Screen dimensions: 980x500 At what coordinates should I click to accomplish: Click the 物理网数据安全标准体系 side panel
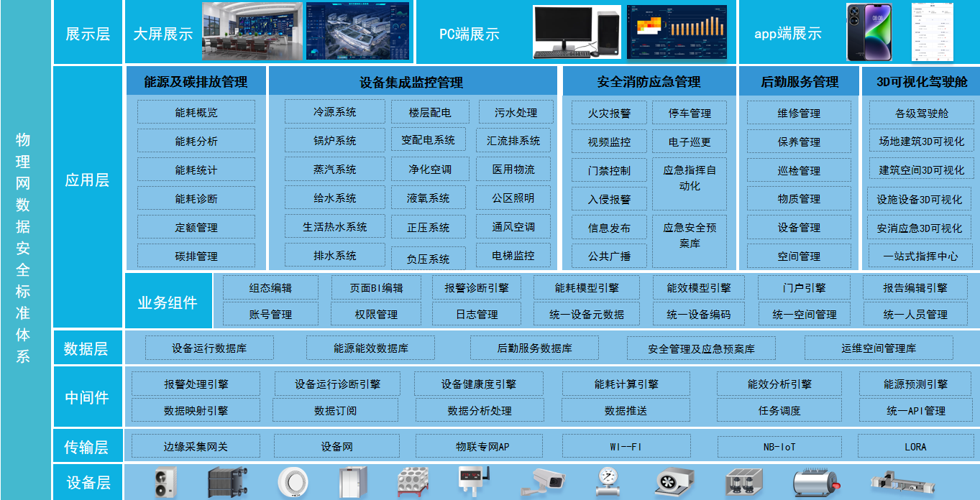click(x=23, y=248)
